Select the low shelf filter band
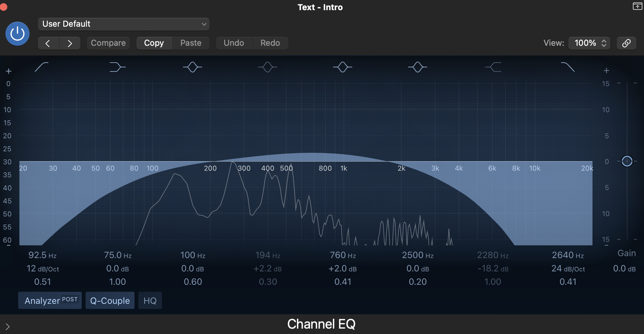Viewport: 644px width, 334px height. tap(117, 67)
